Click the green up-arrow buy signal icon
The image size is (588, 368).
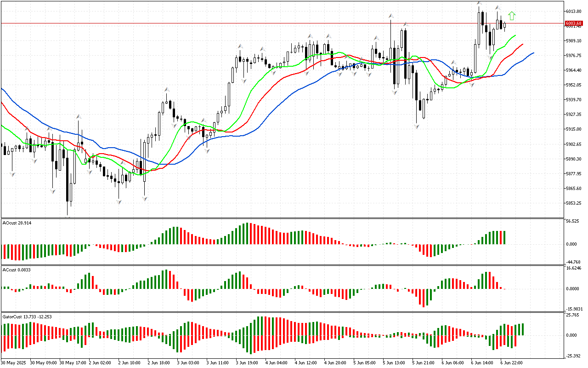(x=512, y=16)
